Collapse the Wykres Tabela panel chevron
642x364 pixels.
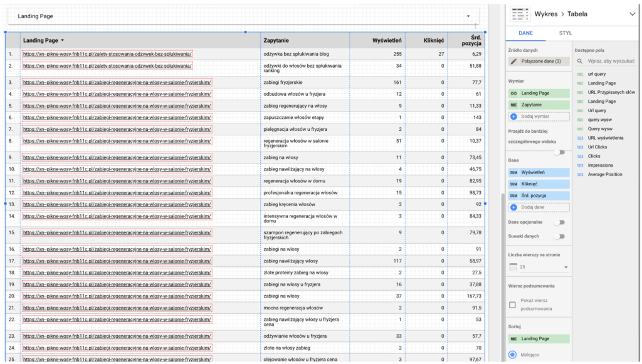click(631, 14)
